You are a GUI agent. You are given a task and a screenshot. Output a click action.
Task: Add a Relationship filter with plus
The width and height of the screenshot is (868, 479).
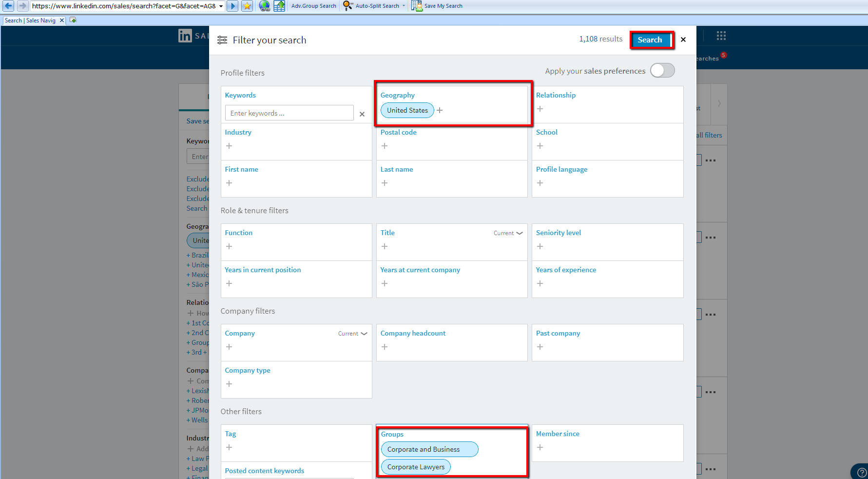click(540, 109)
